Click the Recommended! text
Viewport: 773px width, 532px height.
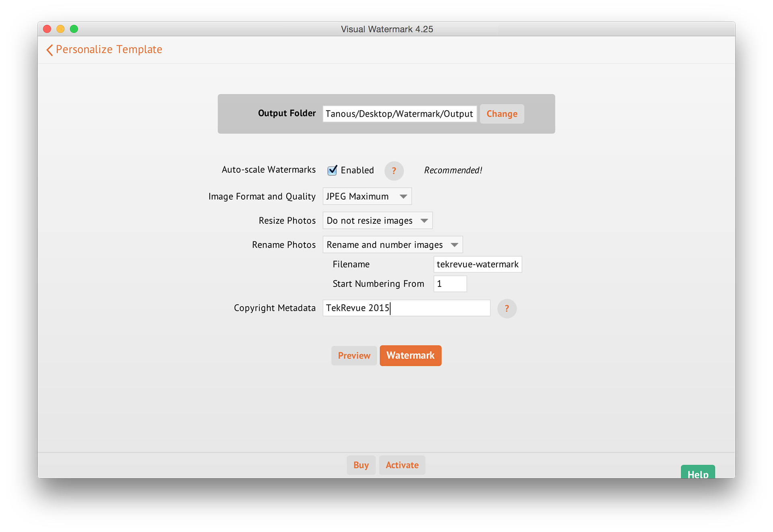click(x=453, y=170)
